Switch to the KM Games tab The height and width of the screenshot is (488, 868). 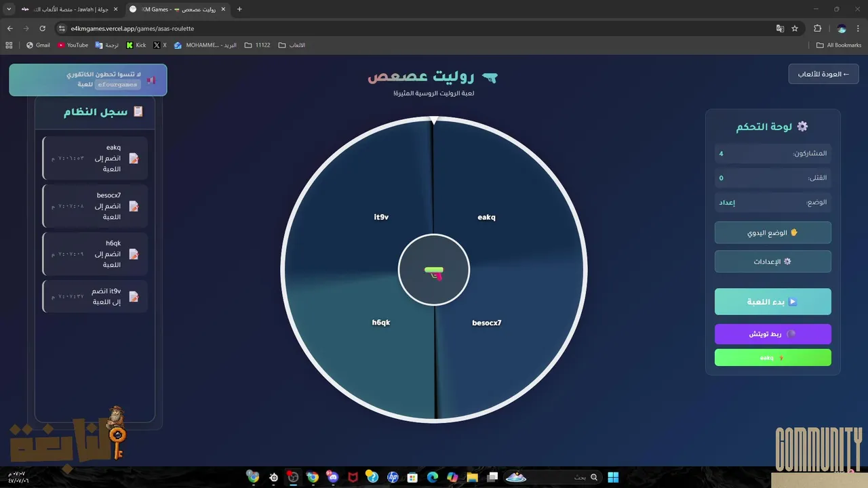click(178, 9)
